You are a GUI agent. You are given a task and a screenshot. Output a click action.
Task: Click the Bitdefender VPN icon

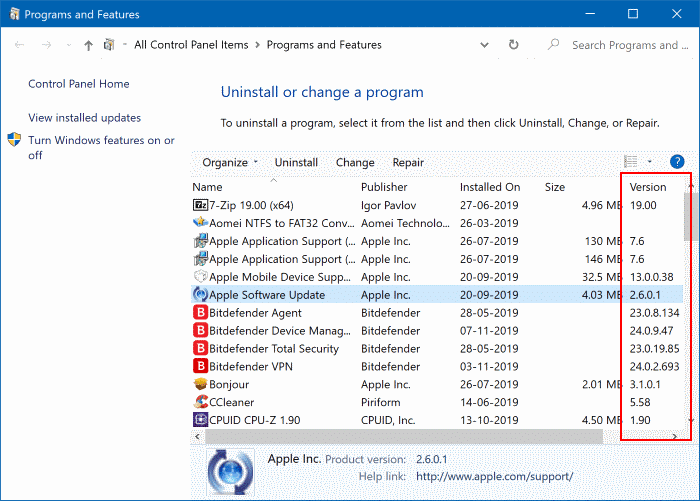[x=200, y=366]
